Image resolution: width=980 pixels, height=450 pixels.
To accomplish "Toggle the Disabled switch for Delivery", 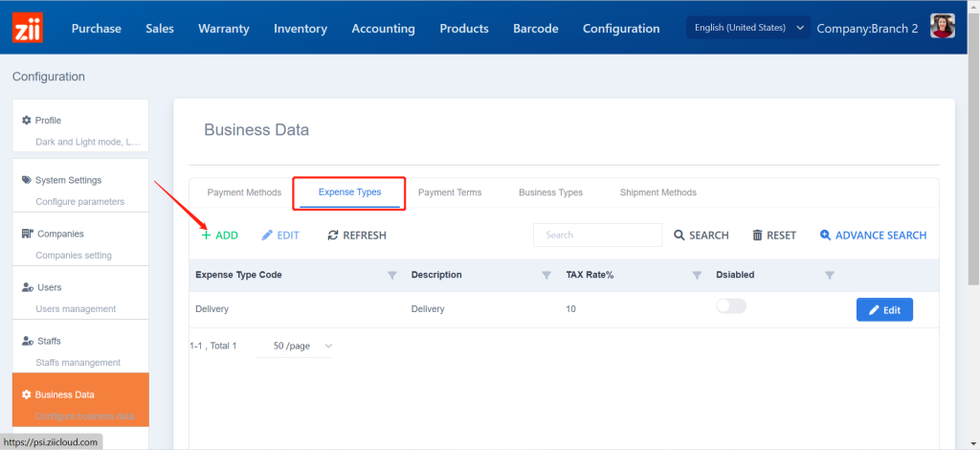I will pyautogui.click(x=731, y=306).
